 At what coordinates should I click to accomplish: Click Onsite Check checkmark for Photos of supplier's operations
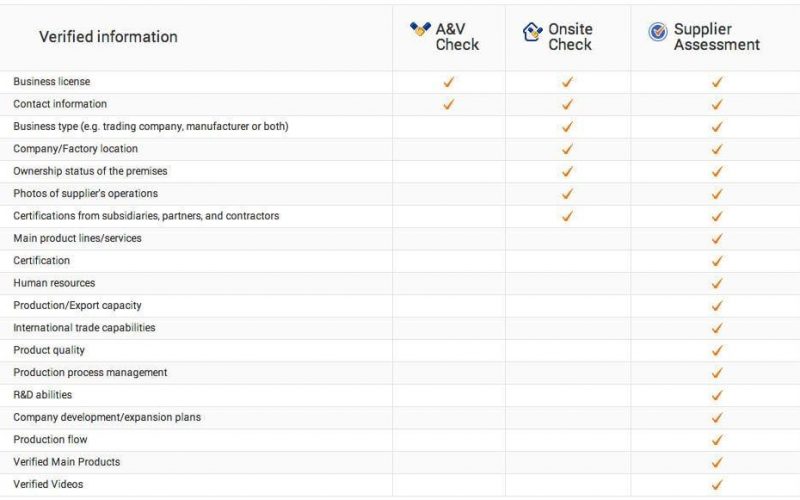pos(568,194)
